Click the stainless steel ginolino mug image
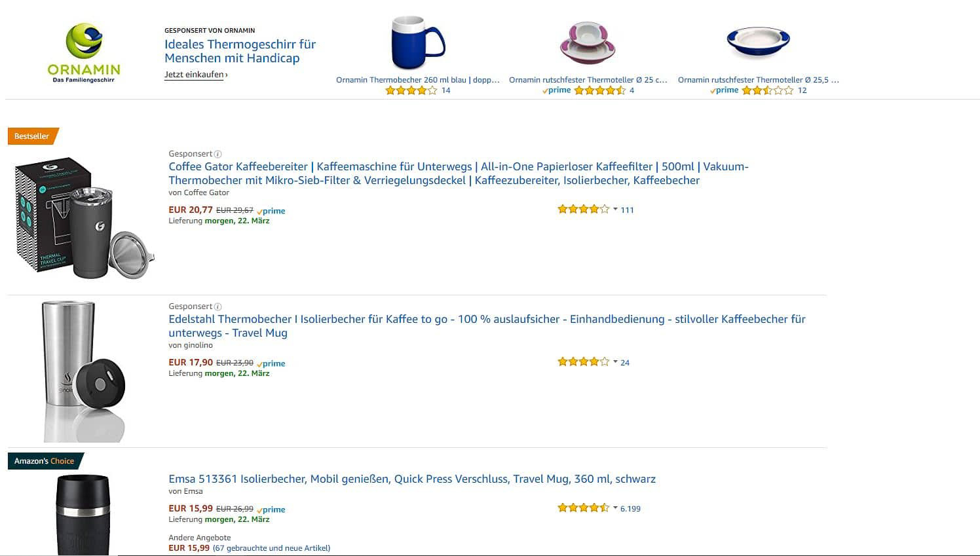 pos(83,371)
